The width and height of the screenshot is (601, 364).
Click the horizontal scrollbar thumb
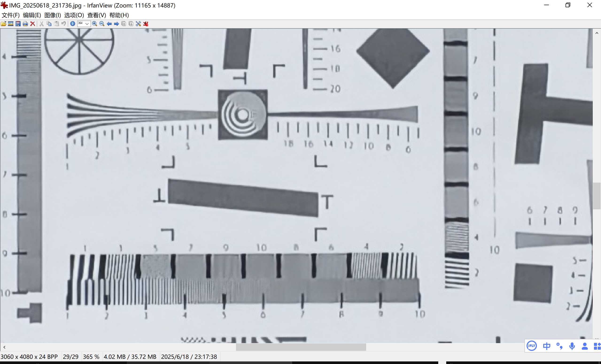(301, 347)
